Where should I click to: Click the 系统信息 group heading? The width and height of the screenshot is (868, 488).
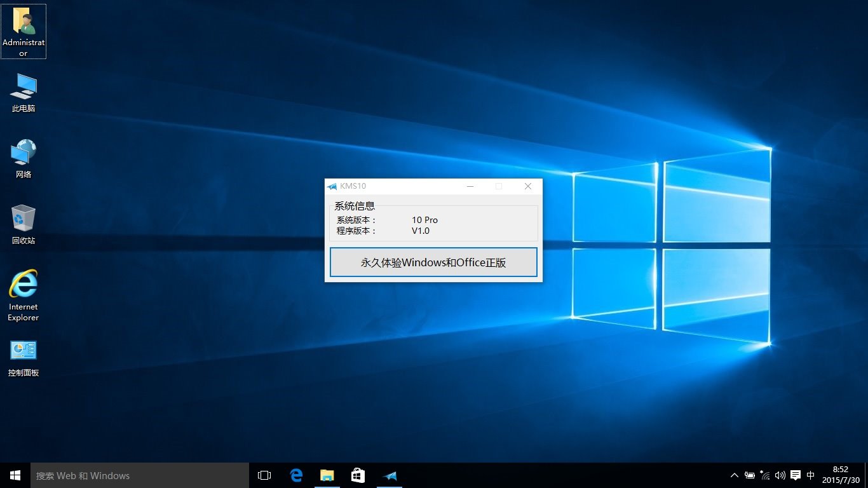pyautogui.click(x=355, y=206)
